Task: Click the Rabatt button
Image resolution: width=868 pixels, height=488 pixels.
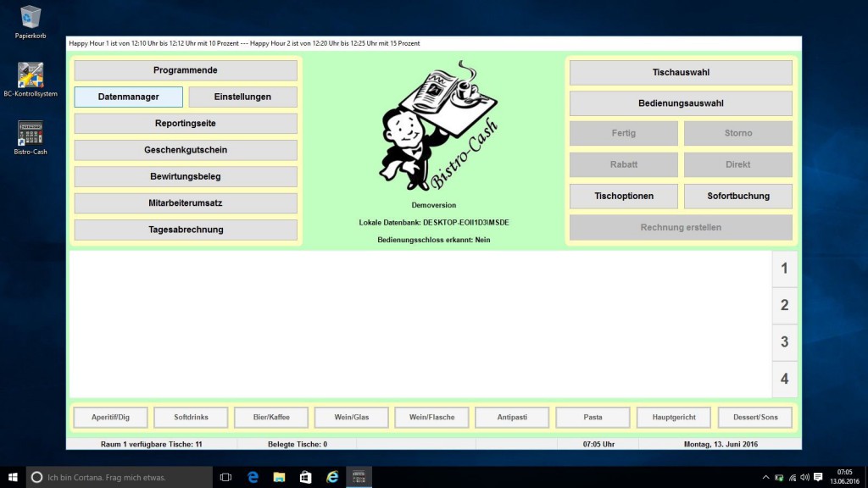Action: coord(623,165)
